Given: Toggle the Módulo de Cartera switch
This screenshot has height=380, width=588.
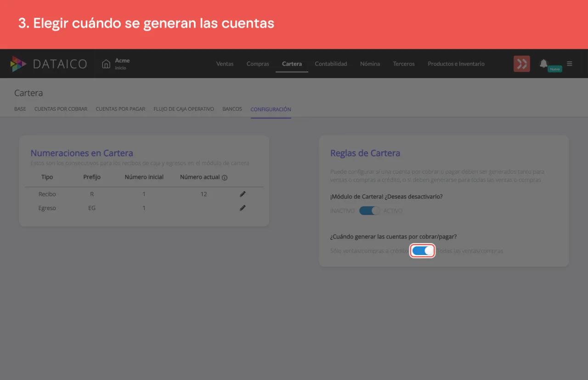Looking at the screenshot, I should point(369,210).
